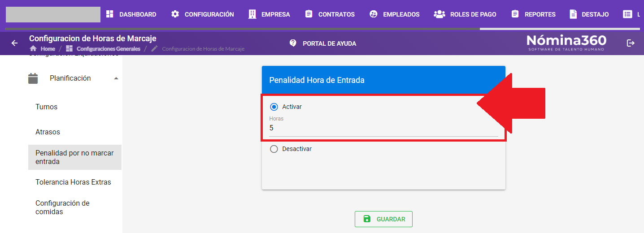The height and width of the screenshot is (233, 644).
Task: Click the Roles de Pago people icon
Action: 439,14
